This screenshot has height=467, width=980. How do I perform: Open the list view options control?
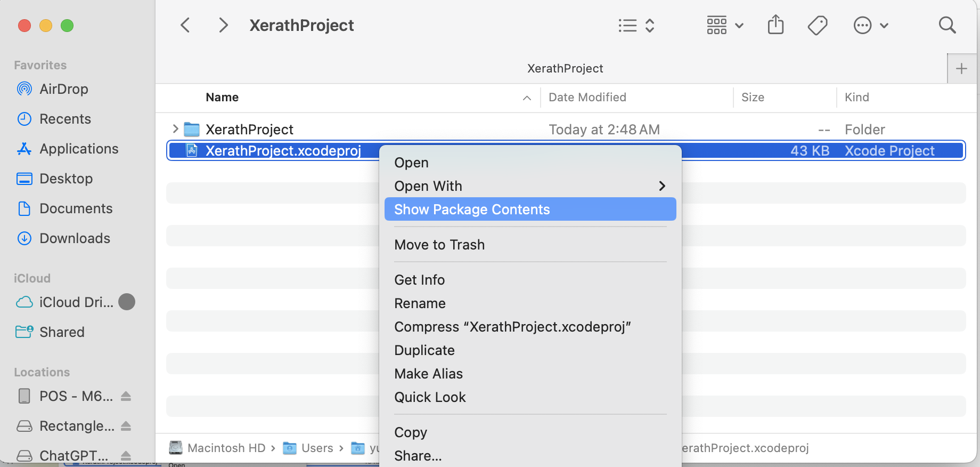[x=636, y=25]
